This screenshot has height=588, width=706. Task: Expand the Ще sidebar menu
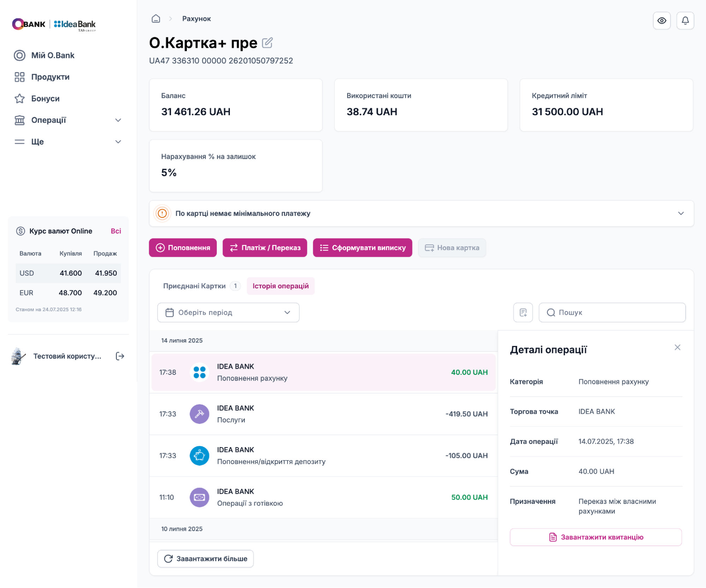tap(118, 142)
